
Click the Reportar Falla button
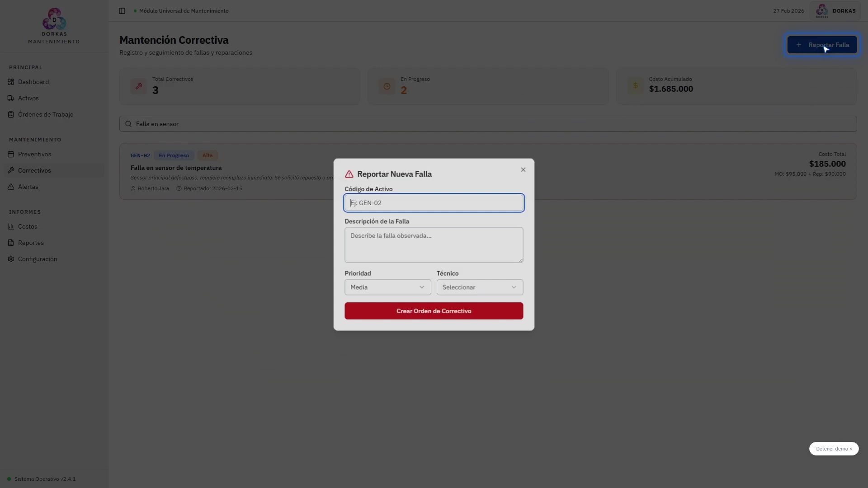click(x=822, y=45)
